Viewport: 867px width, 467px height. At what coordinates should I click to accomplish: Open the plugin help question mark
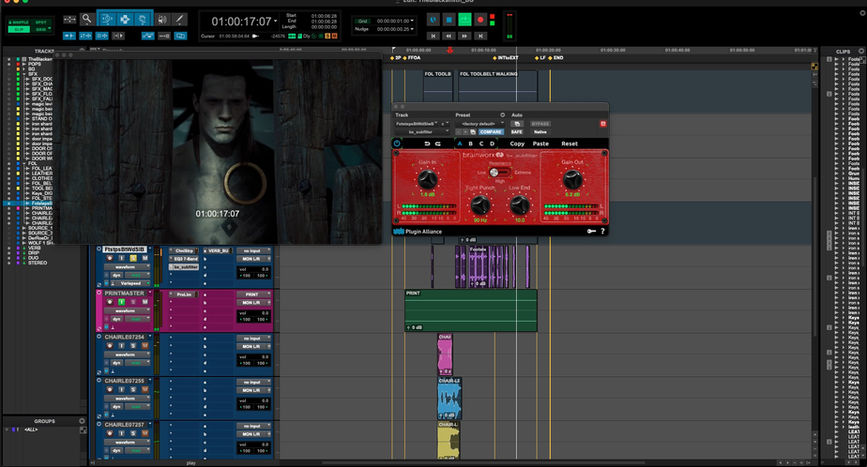(603, 231)
